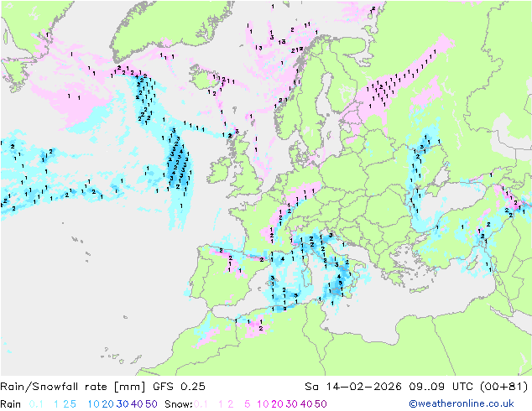Click the "Sa 14-02-2026" forecast date

pyautogui.click(x=353, y=387)
